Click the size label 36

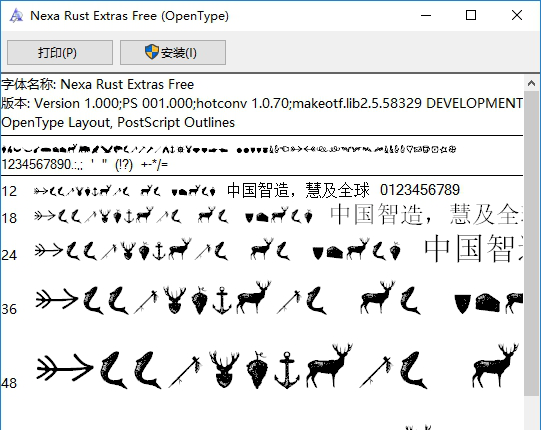coord(9,309)
